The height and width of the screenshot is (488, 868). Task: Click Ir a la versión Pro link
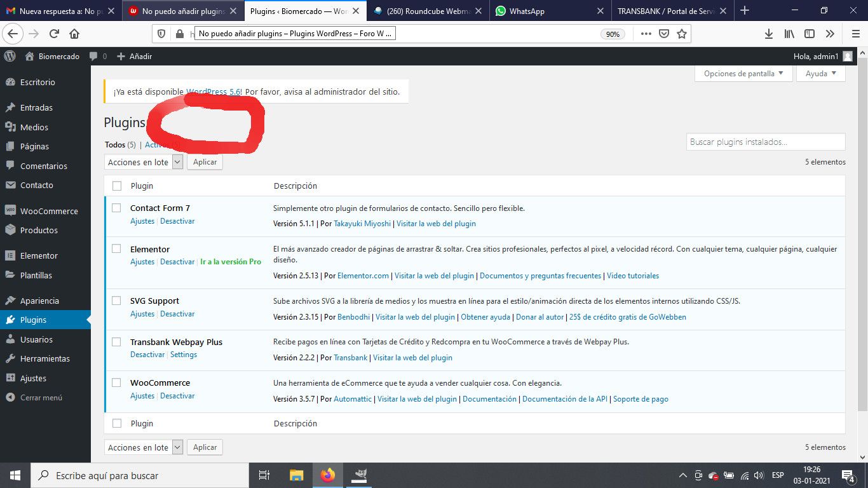pyautogui.click(x=231, y=262)
